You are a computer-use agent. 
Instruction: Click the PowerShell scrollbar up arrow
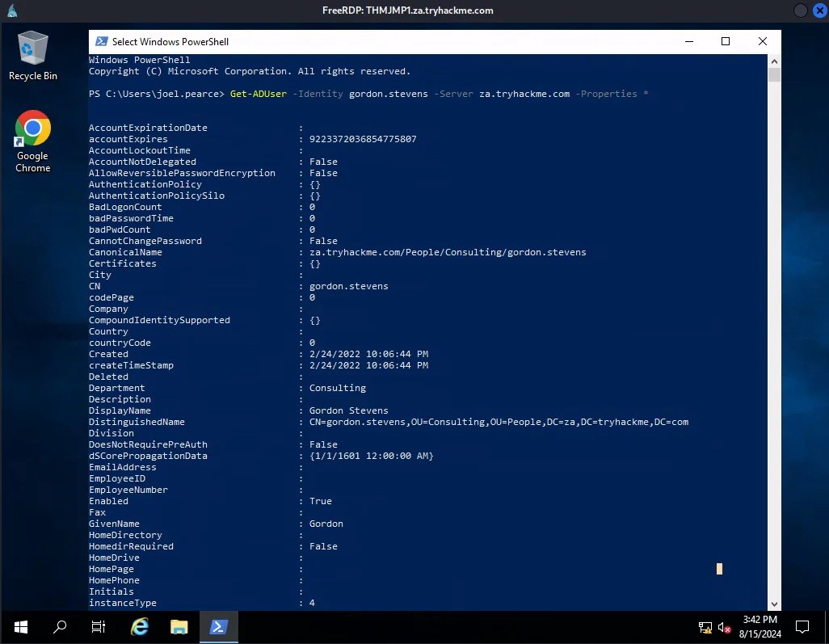(775, 61)
